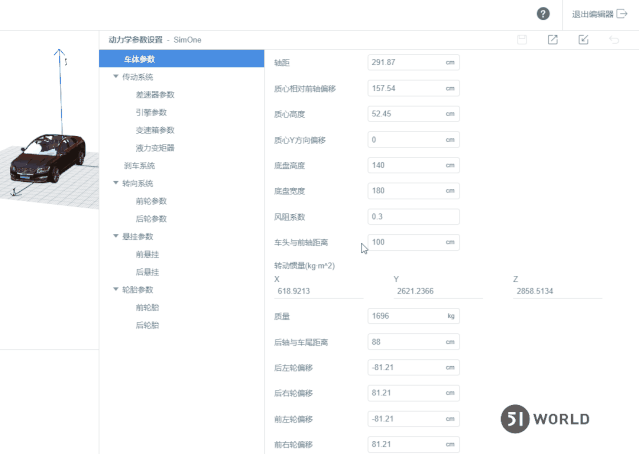
Task: Click the 车头与前轴距离 field 100
Action: pyautogui.click(x=413, y=242)
